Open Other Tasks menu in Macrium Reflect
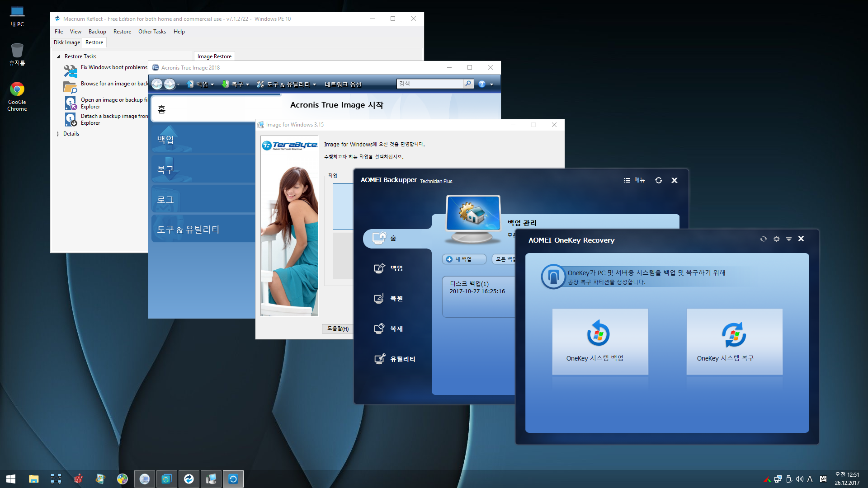This screenshot has width=868, height=488. point(152,32)
